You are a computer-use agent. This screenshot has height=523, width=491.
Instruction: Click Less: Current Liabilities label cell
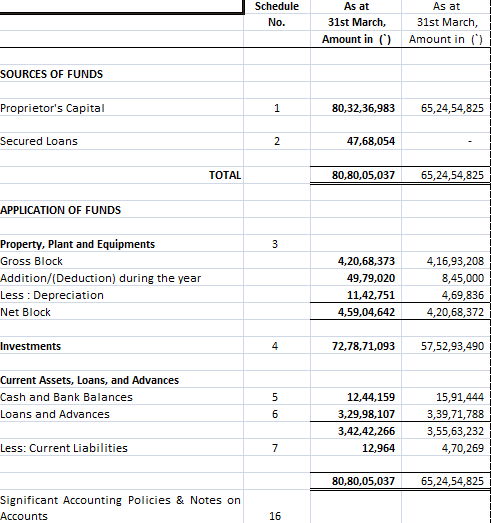pos(121,448)
